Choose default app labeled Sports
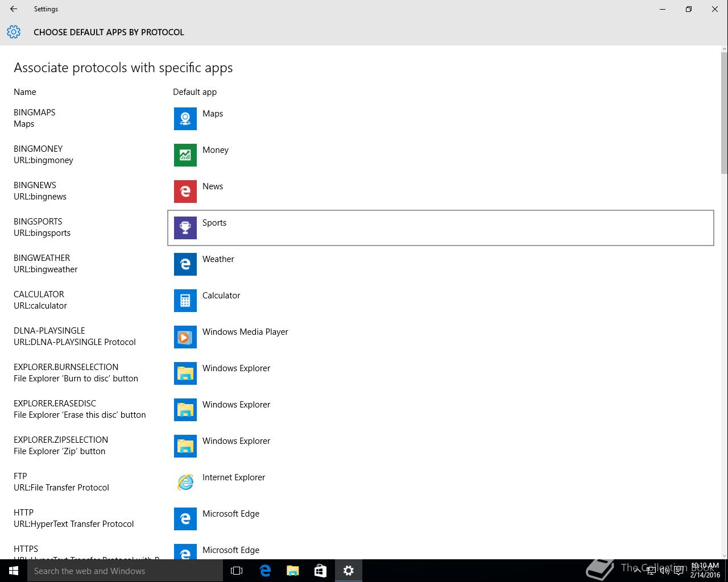This screenshot has height=582, width=728. tap(214, 223)
